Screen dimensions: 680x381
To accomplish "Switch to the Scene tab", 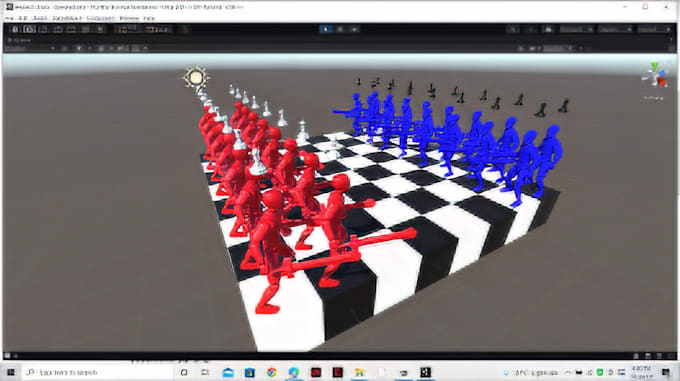I will point(20,40).
